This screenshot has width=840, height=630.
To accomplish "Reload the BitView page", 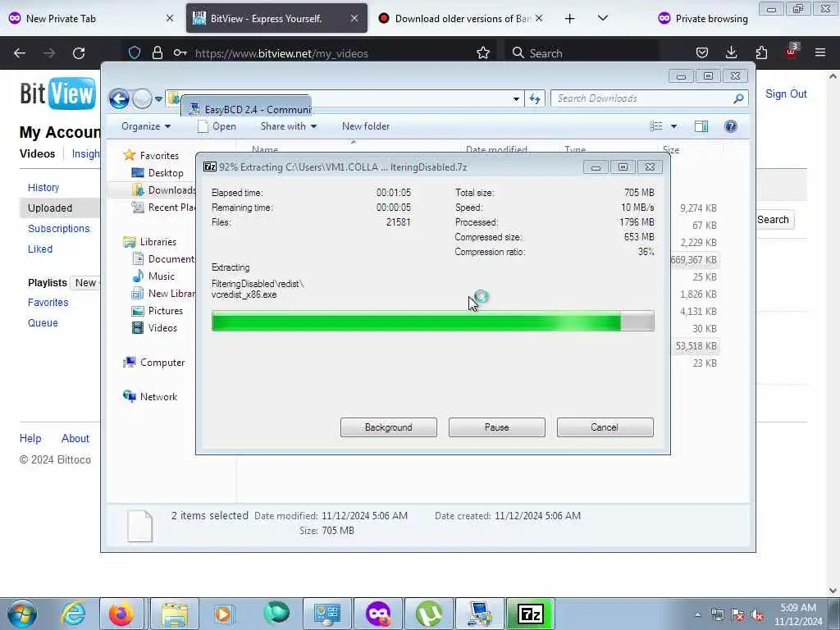I will pos(79,53).
